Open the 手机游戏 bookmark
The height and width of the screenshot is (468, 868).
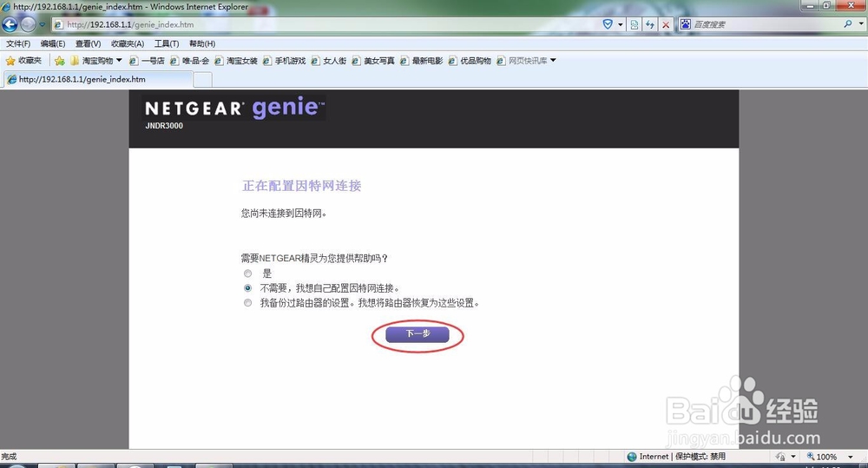point(284,61)
